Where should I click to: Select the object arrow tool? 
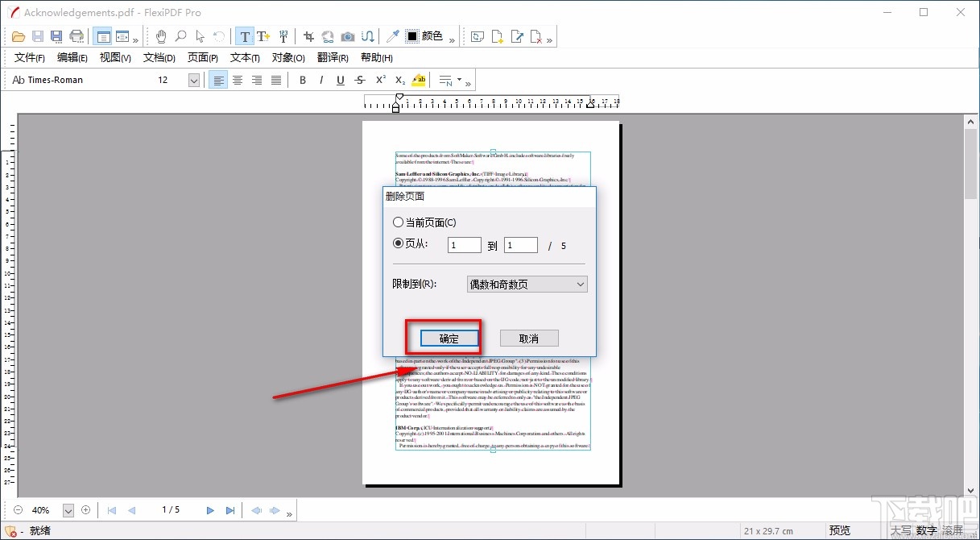tap(198, 35)
